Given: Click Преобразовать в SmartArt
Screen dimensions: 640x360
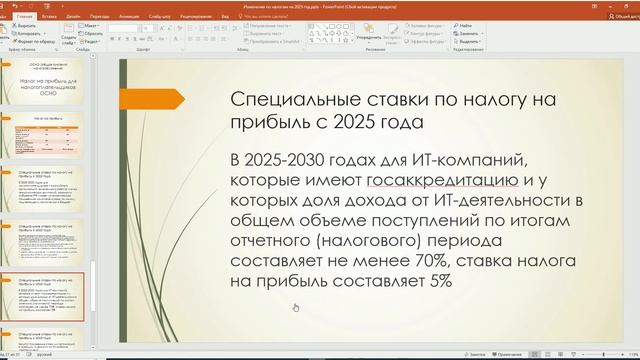Looking at the screenshot, I should pos(273,41).
